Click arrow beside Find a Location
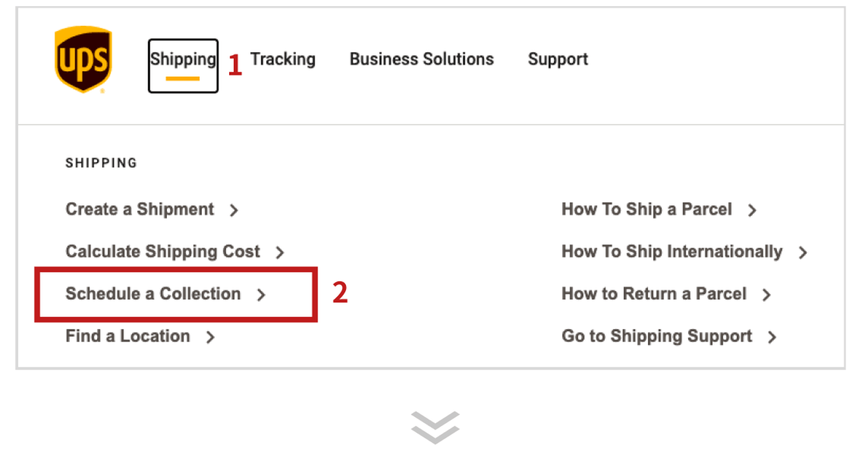 coord(210,337)
